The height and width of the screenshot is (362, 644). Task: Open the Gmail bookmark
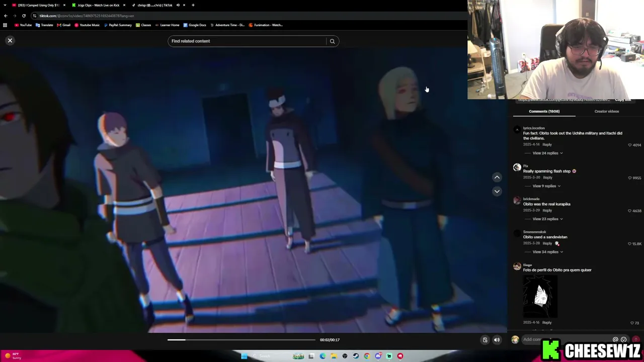coord(64,25)
